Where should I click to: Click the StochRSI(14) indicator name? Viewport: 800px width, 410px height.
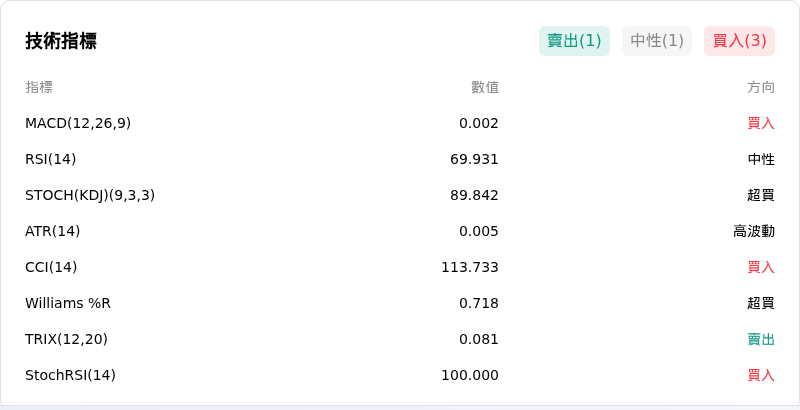point(70,375)
